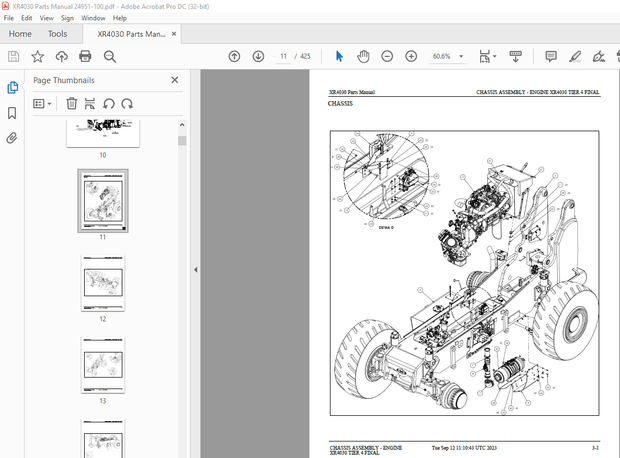Open the zoom level 60.6% dropdown
620x458 pixels.
463,57
